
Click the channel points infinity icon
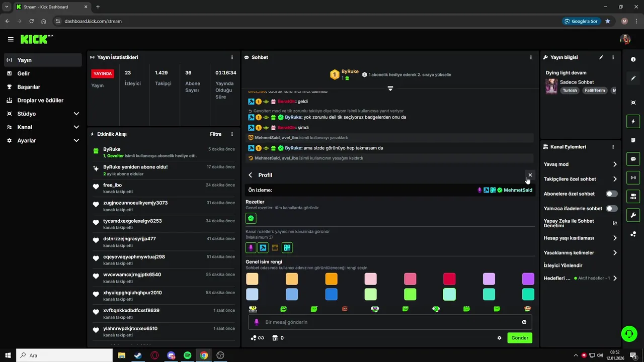click(257, 338)
